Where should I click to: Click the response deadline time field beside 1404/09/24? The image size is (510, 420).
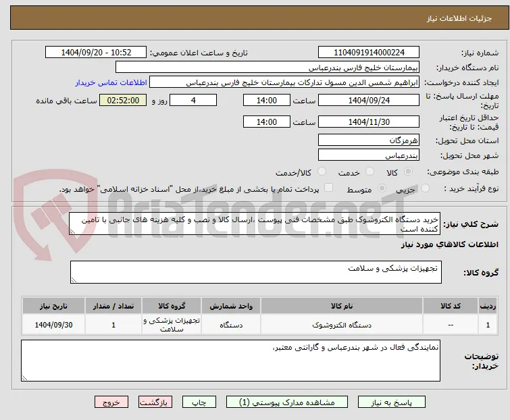267,100
